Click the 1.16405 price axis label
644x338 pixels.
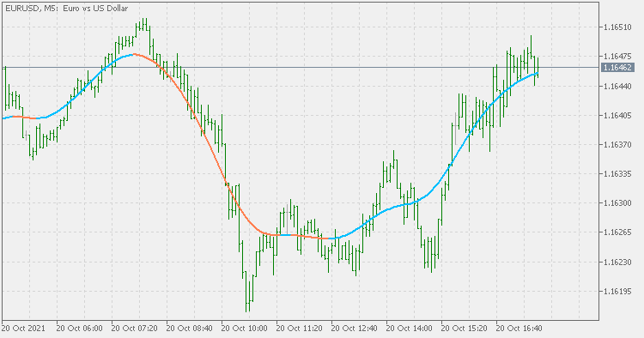click(x=617, y=115)
